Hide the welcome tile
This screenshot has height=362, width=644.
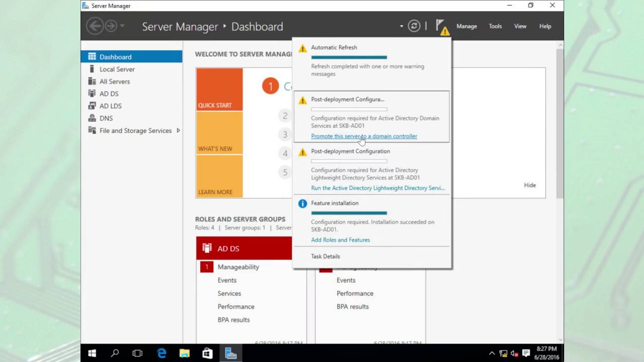(530, 185)
